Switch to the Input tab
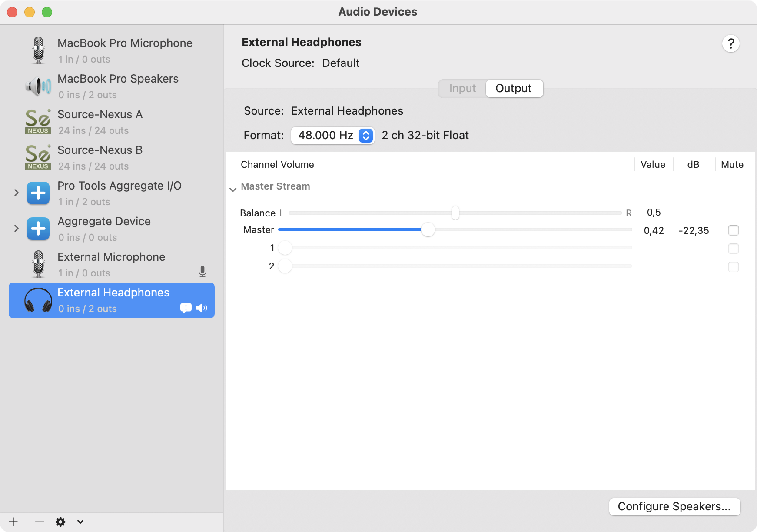Screen dimensions: 757x532 [x=462, y=89]
